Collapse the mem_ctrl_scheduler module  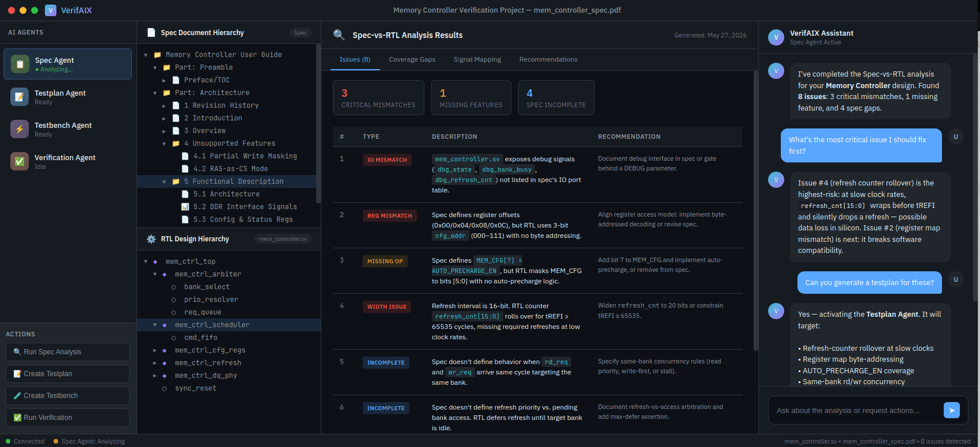[x=155, y=325]
